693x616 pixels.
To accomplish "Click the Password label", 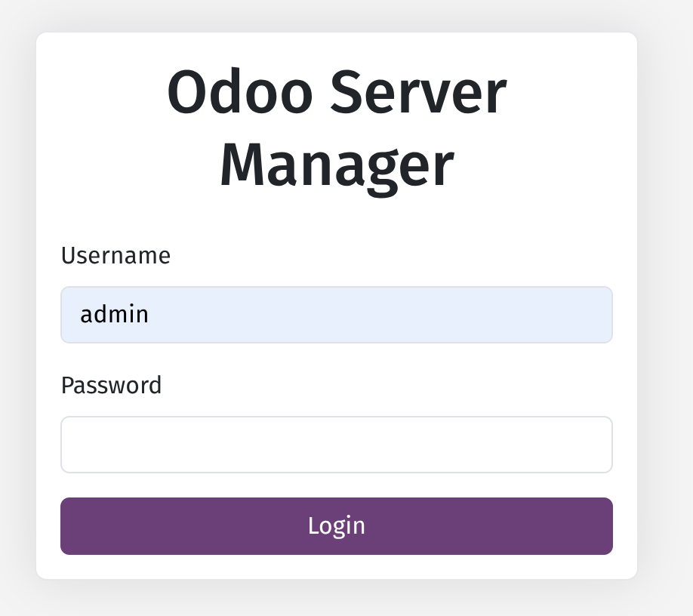I will coord(111,386).
